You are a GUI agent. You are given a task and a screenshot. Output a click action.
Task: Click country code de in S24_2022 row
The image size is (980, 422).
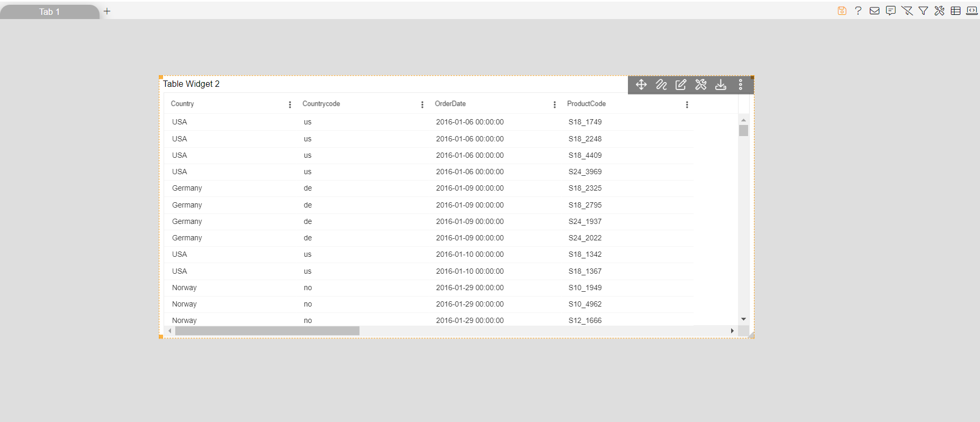(308, 238)
